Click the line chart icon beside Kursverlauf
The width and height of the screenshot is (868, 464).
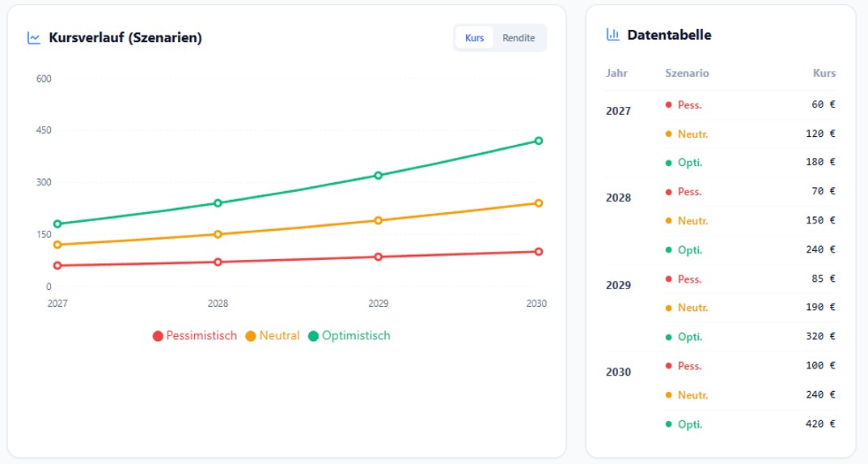tap(34, 37)
